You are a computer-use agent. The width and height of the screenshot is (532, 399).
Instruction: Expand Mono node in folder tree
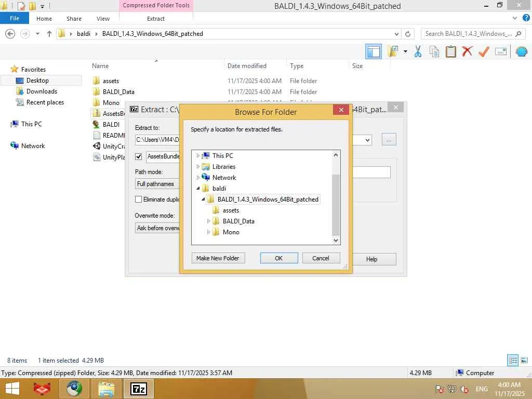208,232
